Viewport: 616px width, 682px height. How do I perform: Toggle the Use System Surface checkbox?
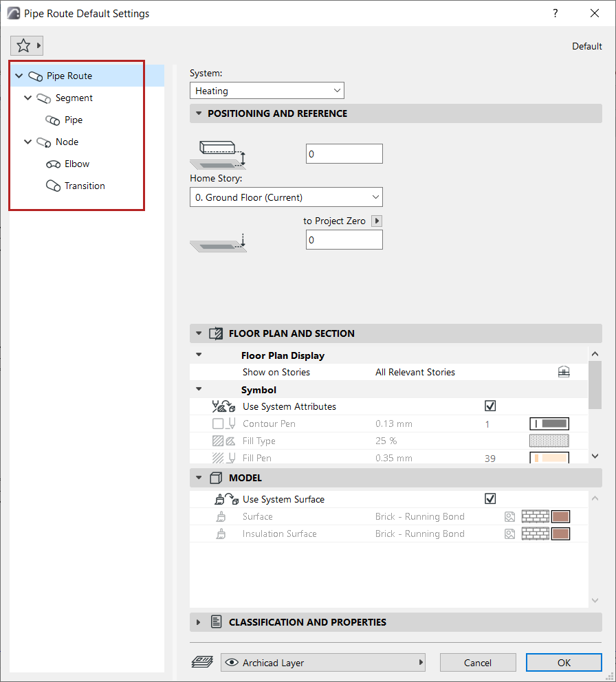(x=490, y=498)
